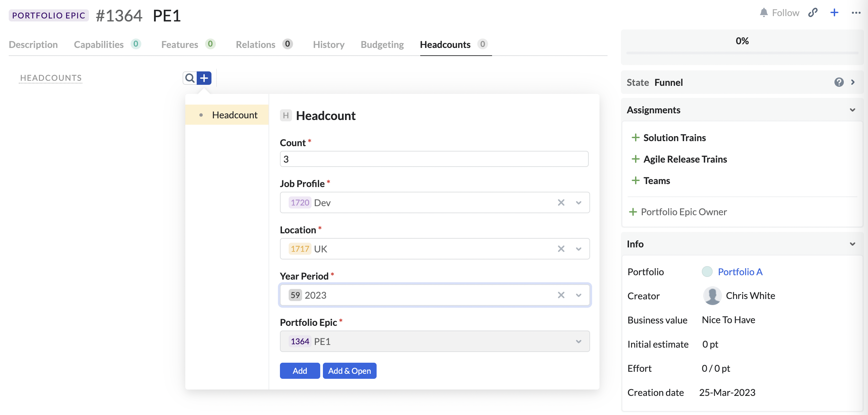Viewport: 868px width, 415px height.
Task: Open the headcount search icon
Action: (x=189, y=78)
